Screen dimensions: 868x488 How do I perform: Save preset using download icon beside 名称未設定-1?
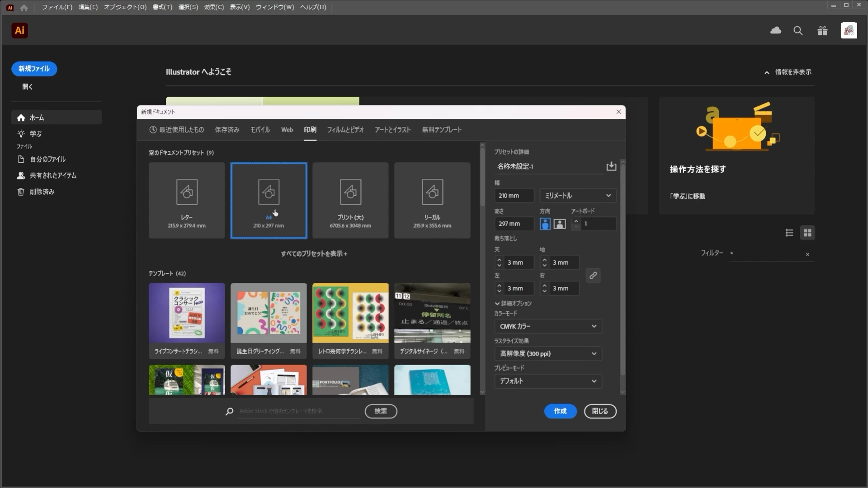[611, 166]
